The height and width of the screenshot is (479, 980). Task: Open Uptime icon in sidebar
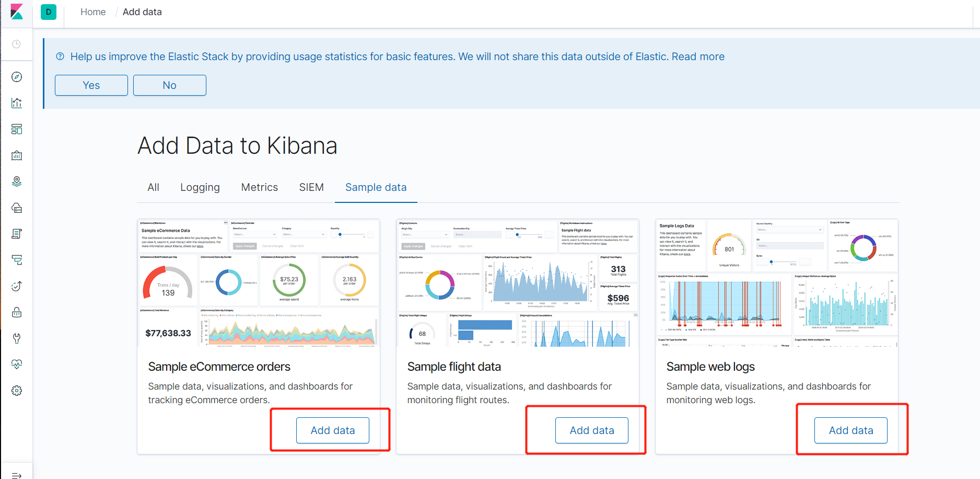click(17, 286)
